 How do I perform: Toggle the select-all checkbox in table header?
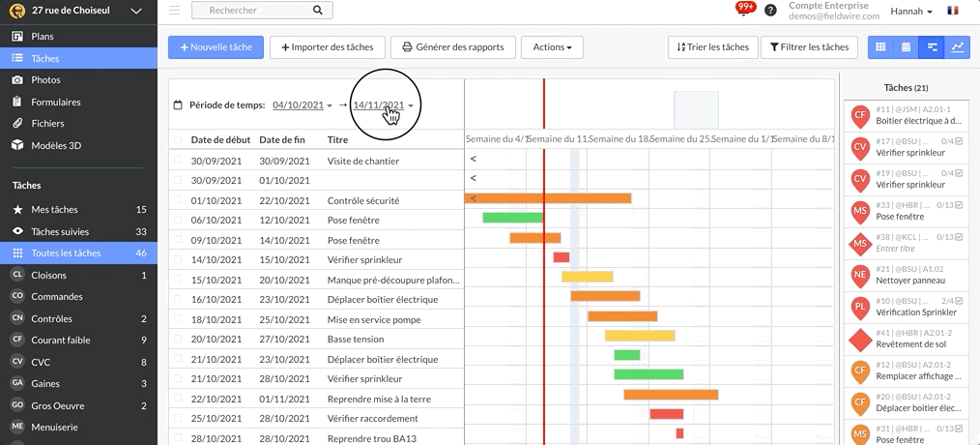click(176, 140)
